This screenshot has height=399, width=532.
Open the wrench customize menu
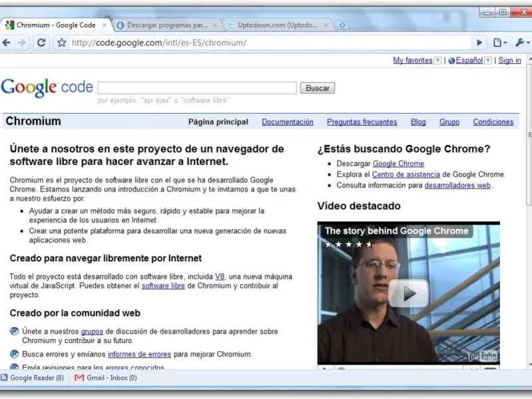coord(522,43)
